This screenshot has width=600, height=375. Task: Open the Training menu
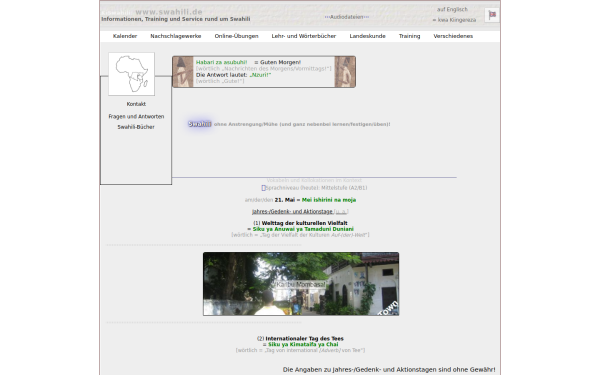tap(409, 36)
